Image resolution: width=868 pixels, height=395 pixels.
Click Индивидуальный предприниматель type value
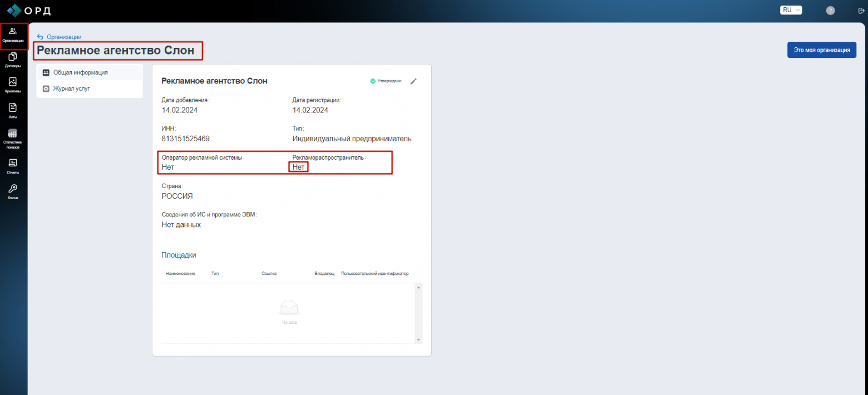pos(352,139)
